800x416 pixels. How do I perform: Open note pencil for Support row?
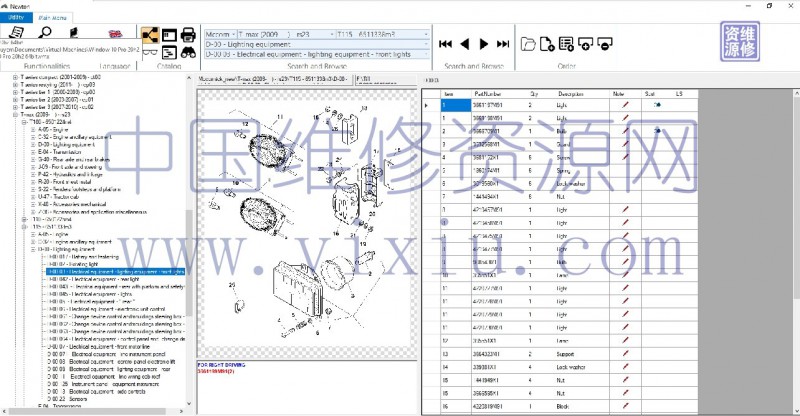pos(625,354)
